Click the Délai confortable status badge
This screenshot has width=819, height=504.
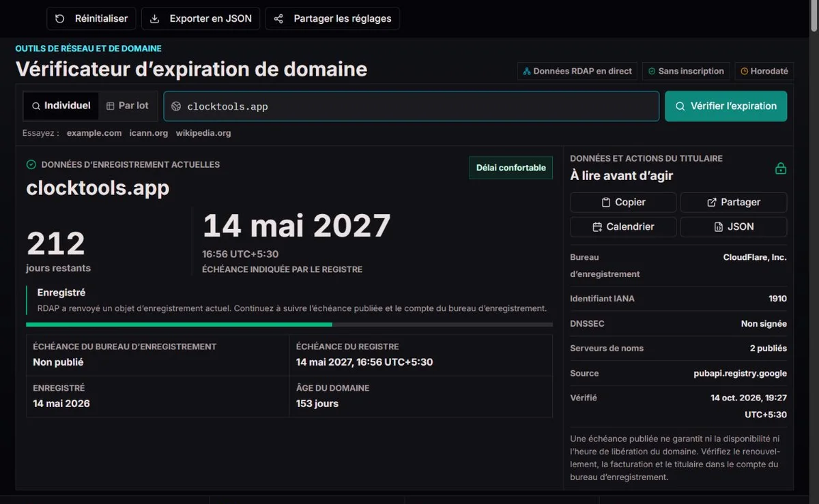pos(511,168)
